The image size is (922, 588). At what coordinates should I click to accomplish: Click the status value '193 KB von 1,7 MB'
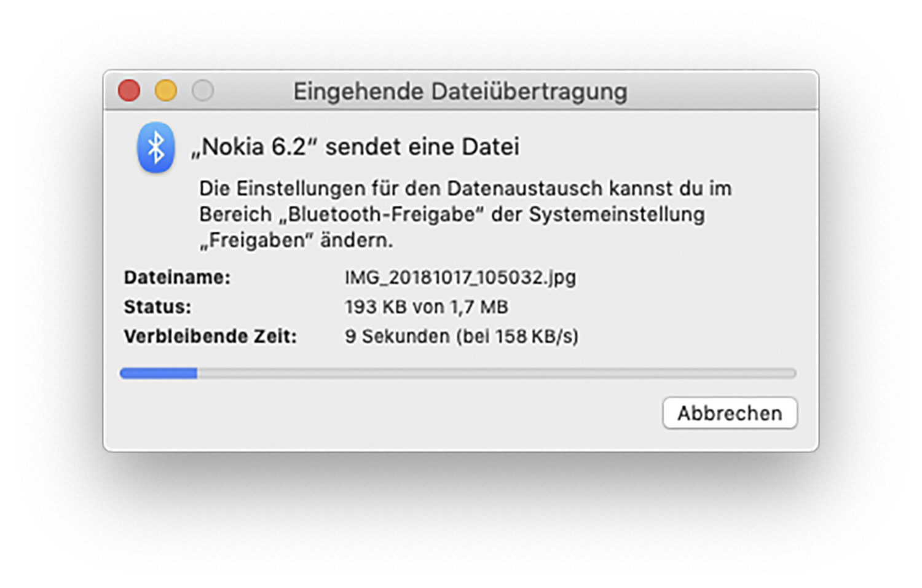[x=426, y=307]
